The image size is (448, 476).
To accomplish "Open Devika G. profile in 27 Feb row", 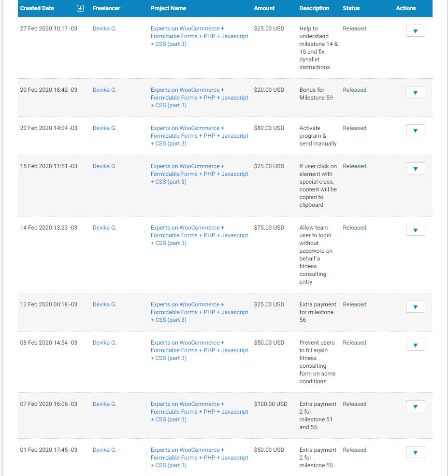I will 104,29.
